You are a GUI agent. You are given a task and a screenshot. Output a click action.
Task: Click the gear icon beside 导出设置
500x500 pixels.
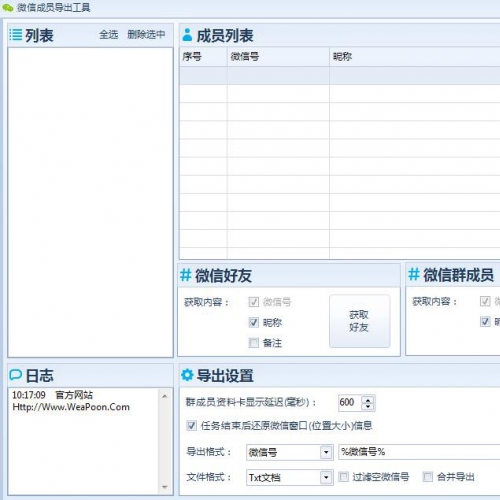point(187,375)
